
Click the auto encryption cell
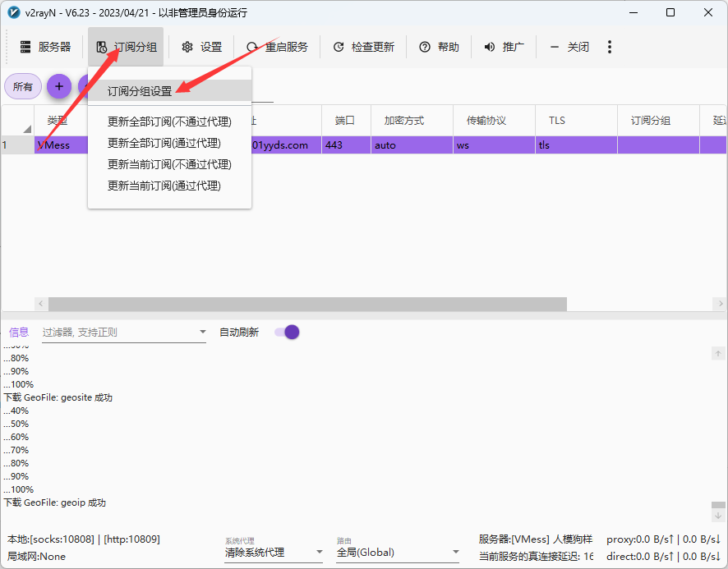tap(412, 145)
